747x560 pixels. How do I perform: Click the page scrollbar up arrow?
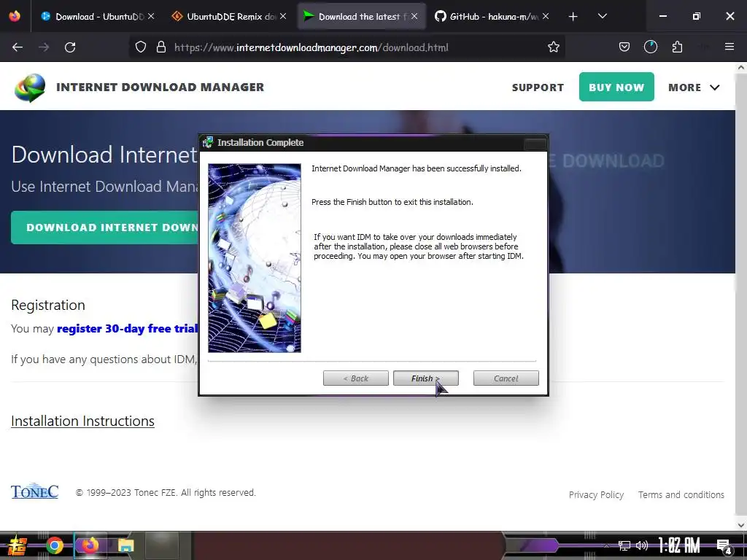[741, 68]
